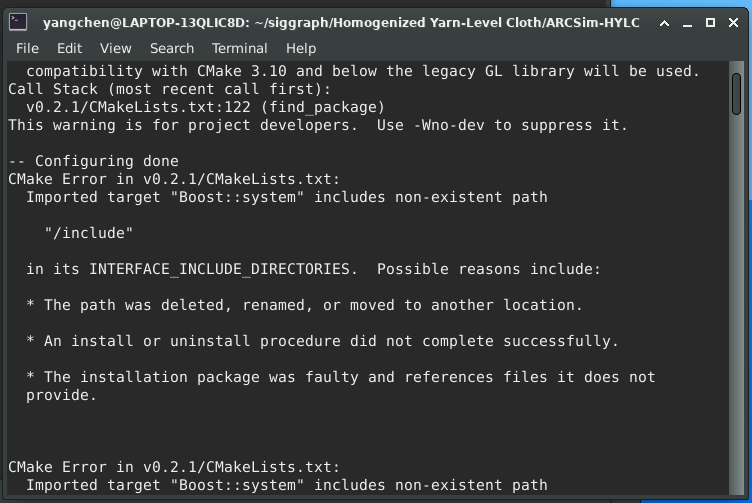Click the first "CMake Error in v0.2.1/CMakeLists.txt" line

(x=174, y=179)
